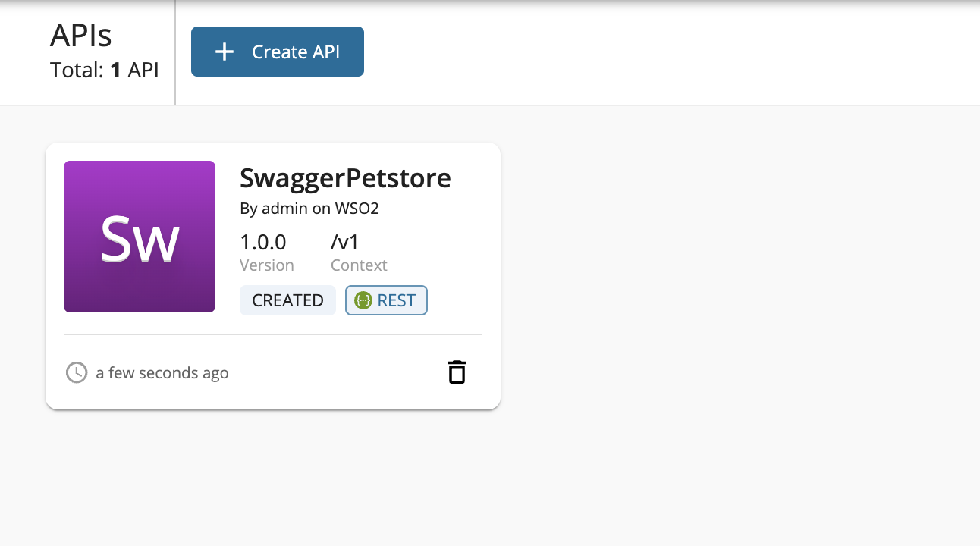Click the horizontal divider inside API card
Image resolution: width=980 pixels, height=546 pixels.
273,334
